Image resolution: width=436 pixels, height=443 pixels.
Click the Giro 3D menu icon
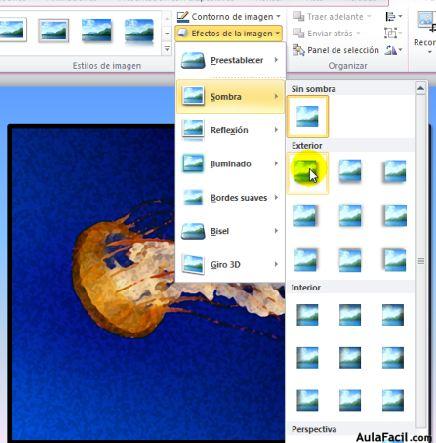[x=193, y=264]
